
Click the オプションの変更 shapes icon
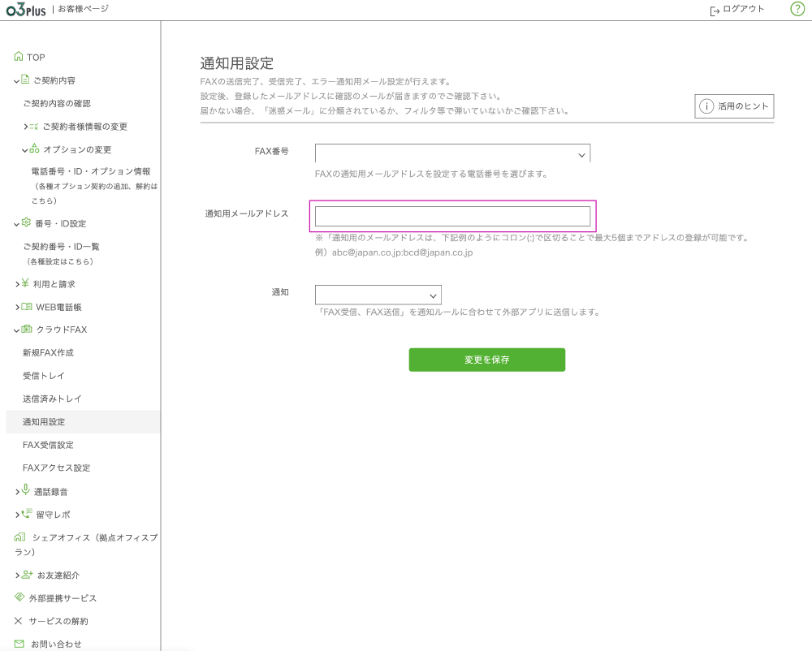(34, 149)
